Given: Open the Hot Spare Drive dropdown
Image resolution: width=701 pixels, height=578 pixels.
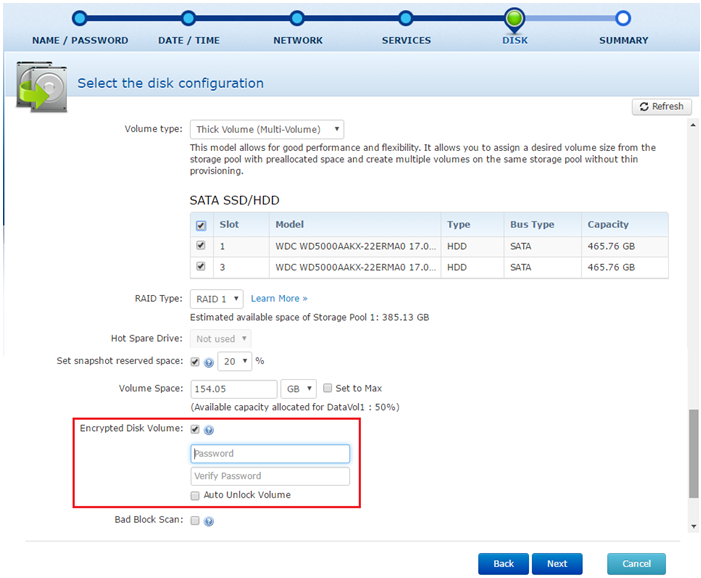Looking at the screenshot, I should (220, 339).
